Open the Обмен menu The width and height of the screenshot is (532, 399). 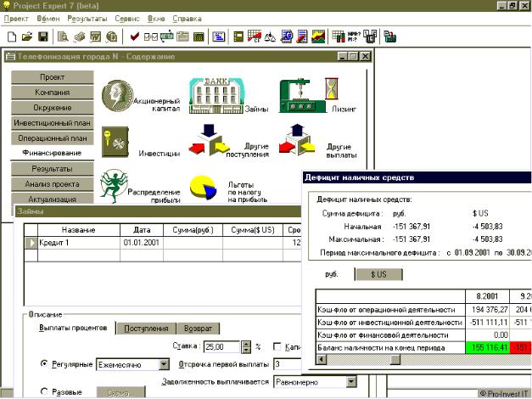[48, 19]
